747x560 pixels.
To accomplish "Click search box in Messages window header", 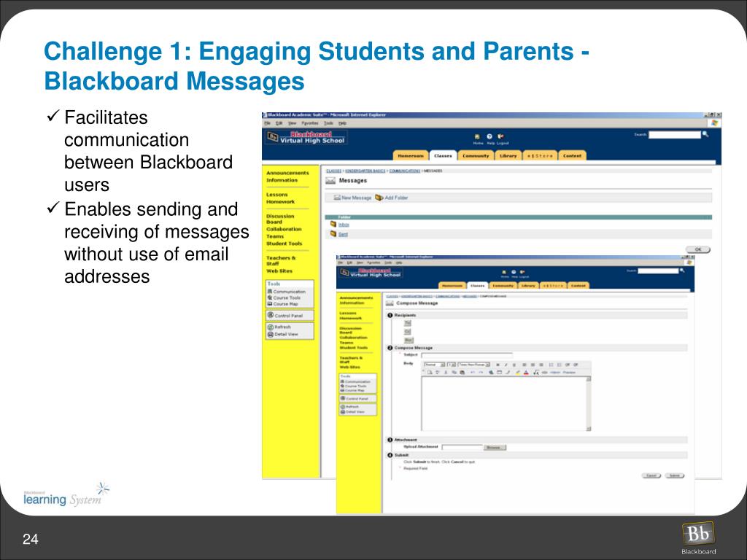I will (675, 135).
